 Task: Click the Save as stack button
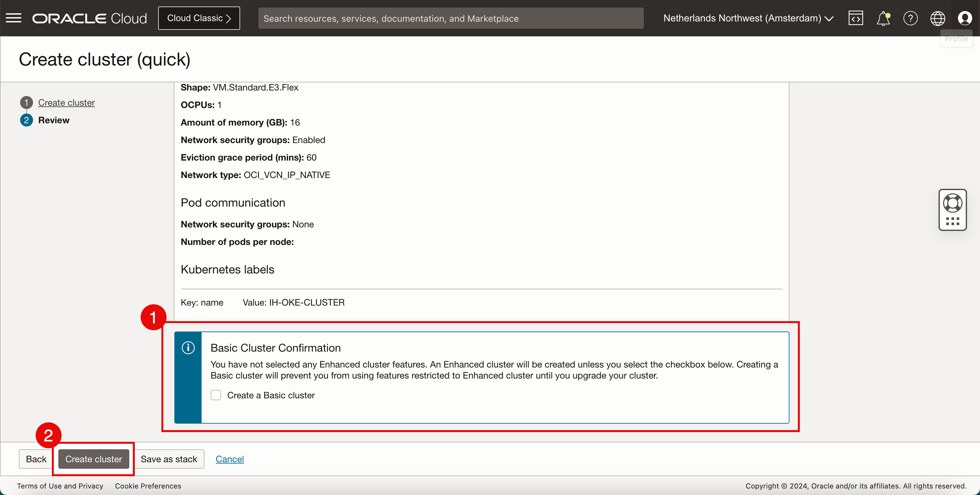pyautogui.click(x=169, y=459)
